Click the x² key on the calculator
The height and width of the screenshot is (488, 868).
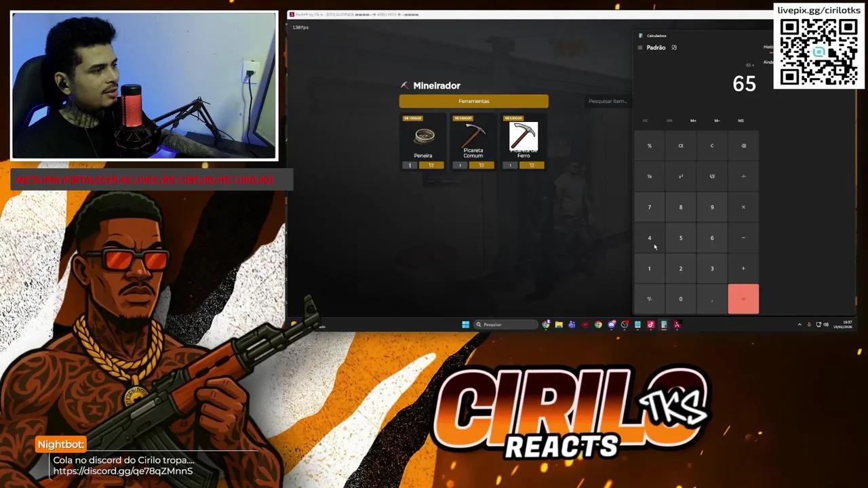coord(681,176)
